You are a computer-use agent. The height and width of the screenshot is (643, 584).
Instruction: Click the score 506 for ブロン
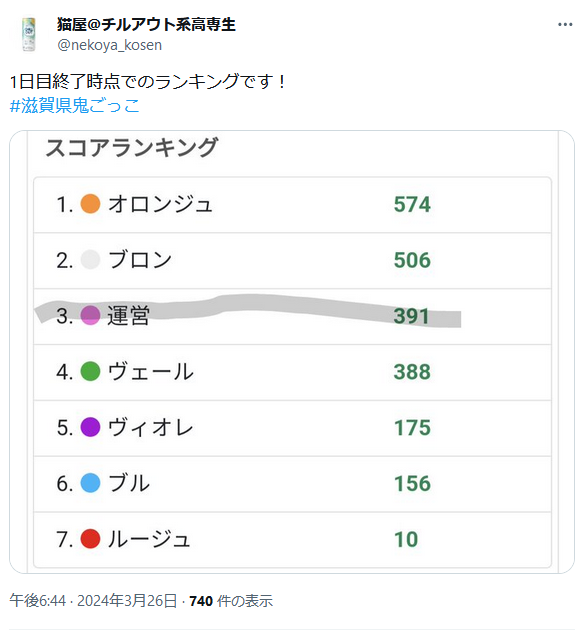coord(412,260)
